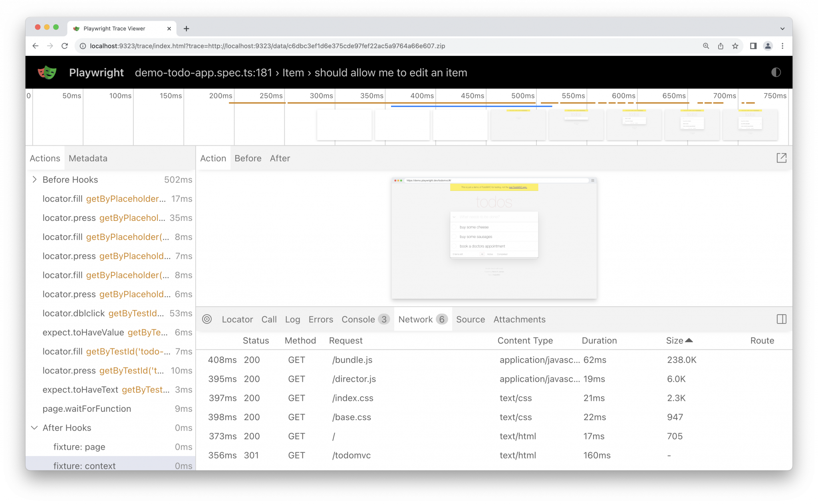Click the page zoom magnifier icon
The image size is (818, 504).
(x=706, y=46)
